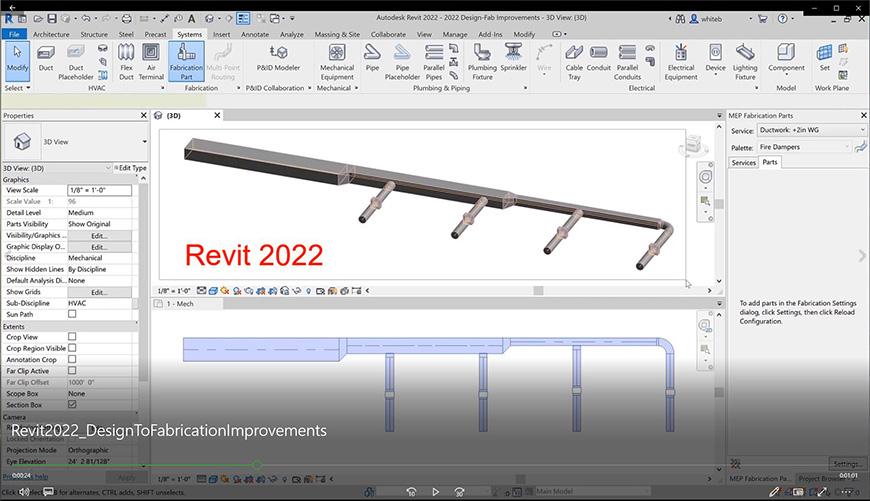The height and width of the screenshot is (501, 870).
Task: Click the Parallel Pipes tool
Action: [433, 62]
